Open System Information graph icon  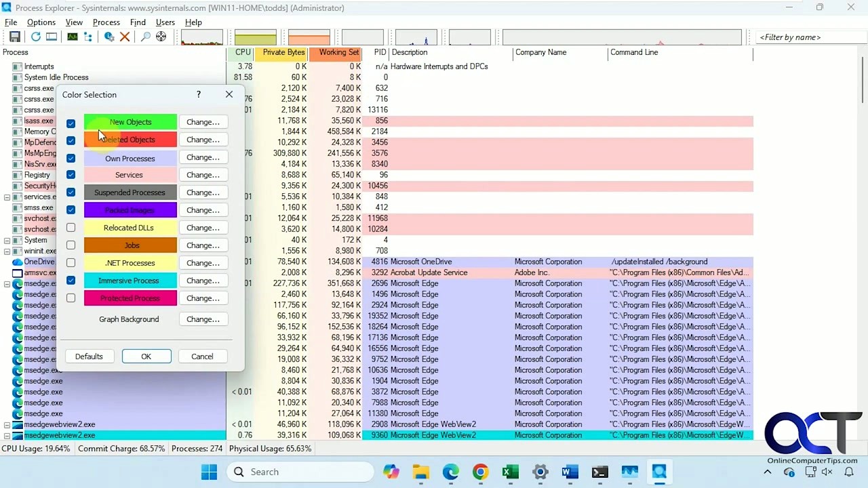72,37
